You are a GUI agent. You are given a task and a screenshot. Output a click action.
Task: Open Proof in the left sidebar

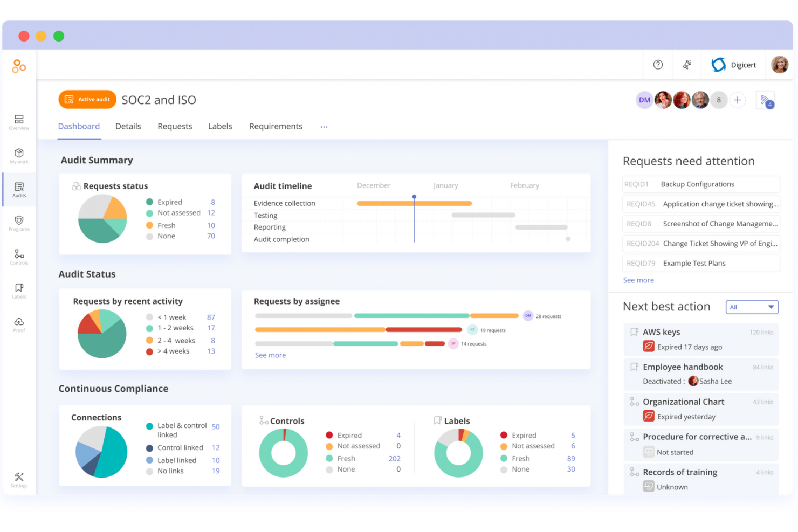point(19,325)
